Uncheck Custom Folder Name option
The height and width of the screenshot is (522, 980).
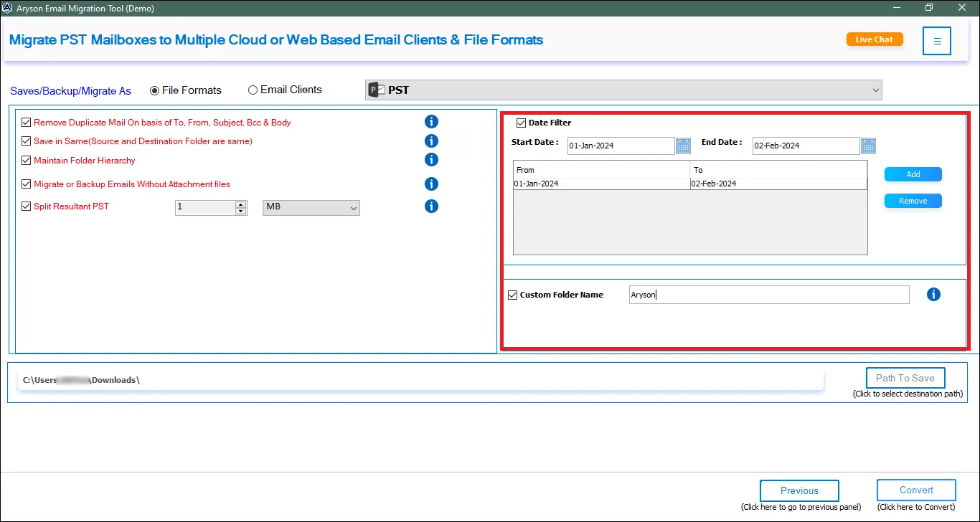click(x=513, y=295)
